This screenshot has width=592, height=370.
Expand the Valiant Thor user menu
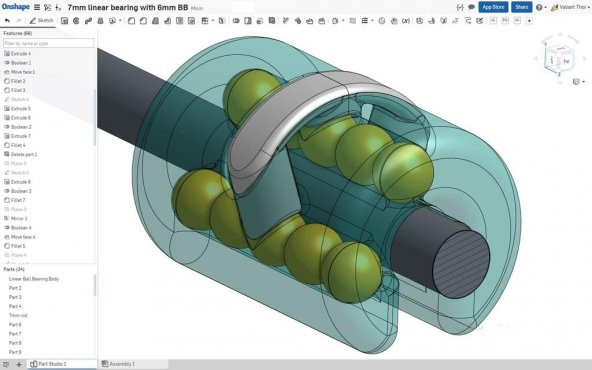570,7
